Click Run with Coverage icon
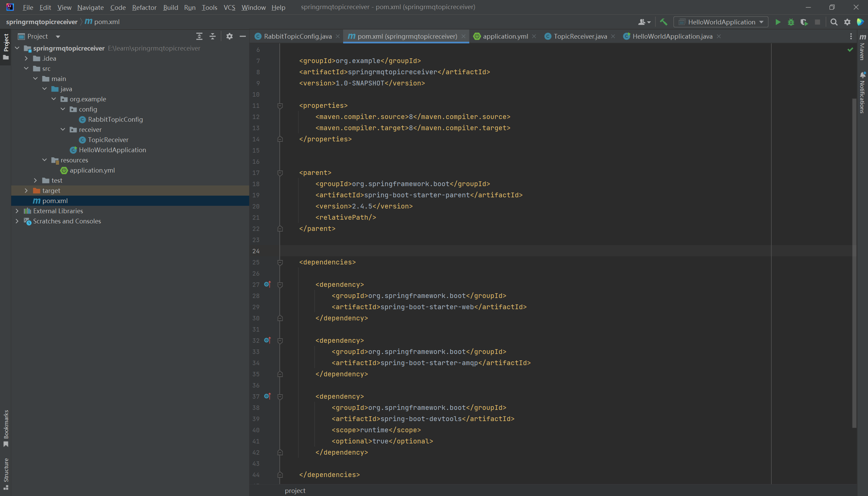 point(804,22)
